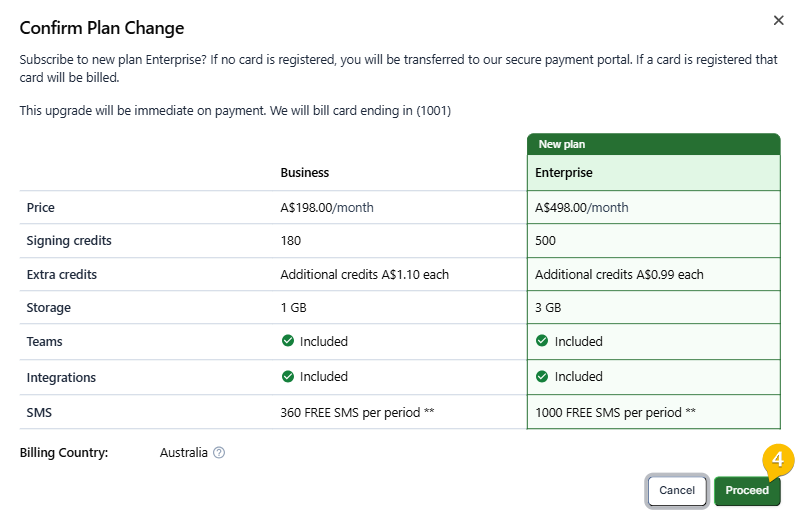Click the Business Integrations included checkmark
The width and height of the screenshot is (798, 522).
[288, 376]
